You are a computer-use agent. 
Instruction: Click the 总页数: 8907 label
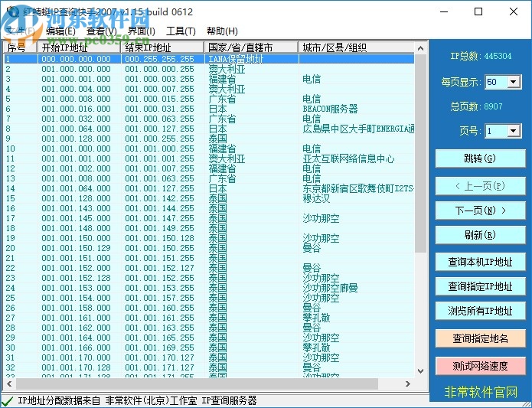pos(476,106)
